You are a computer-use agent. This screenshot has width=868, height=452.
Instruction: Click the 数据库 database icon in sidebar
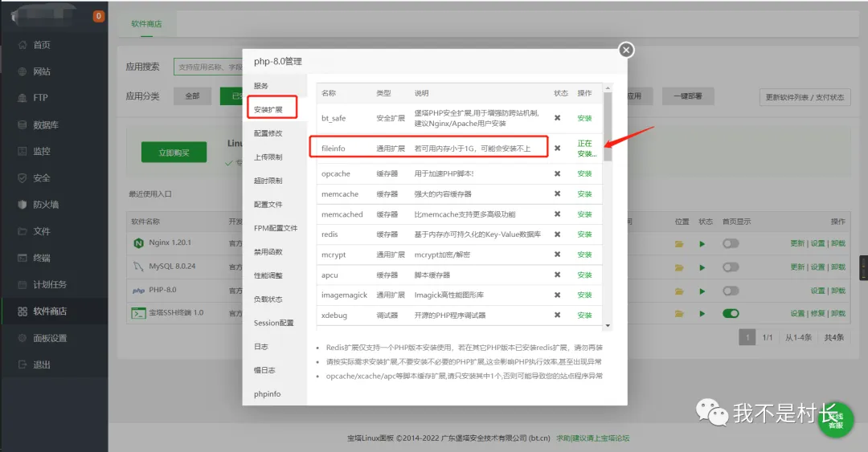tap(22, 124)
